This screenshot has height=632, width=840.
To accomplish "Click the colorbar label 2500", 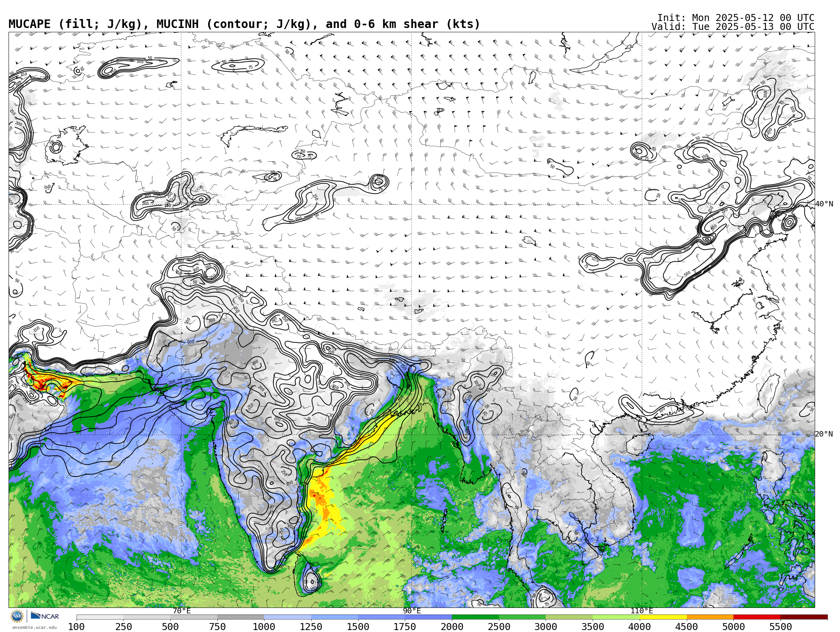I will (499, 627).
